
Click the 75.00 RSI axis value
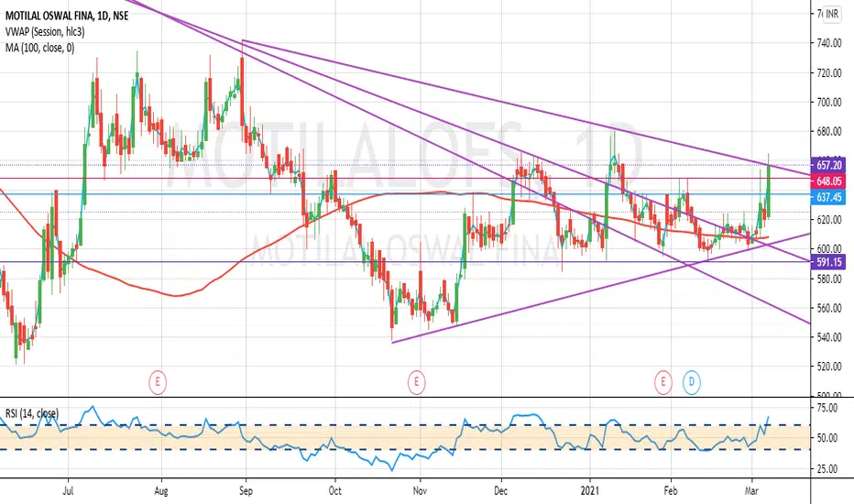(827, 408)
